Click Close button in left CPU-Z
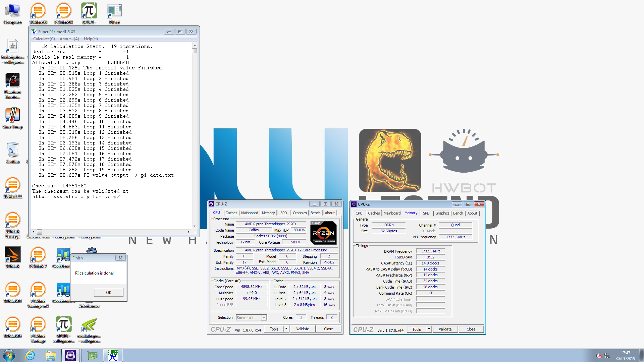644x362 pixels. coord(328,329)
